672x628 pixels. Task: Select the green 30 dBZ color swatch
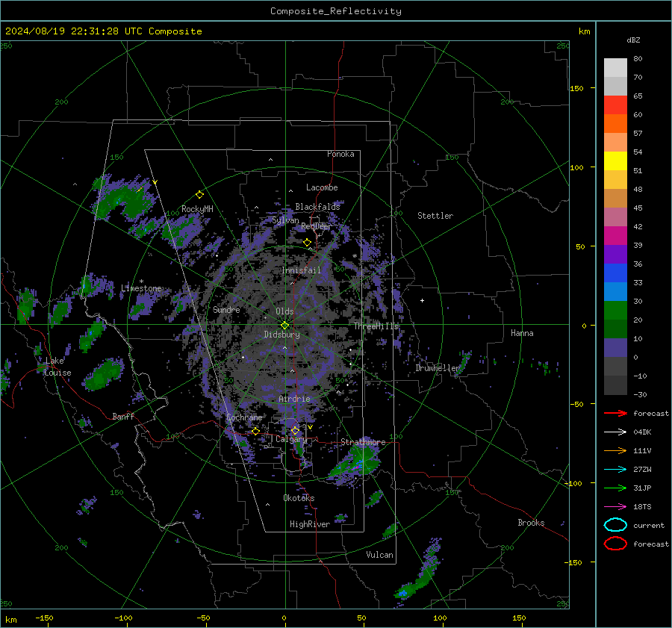(x=615, y=311)
